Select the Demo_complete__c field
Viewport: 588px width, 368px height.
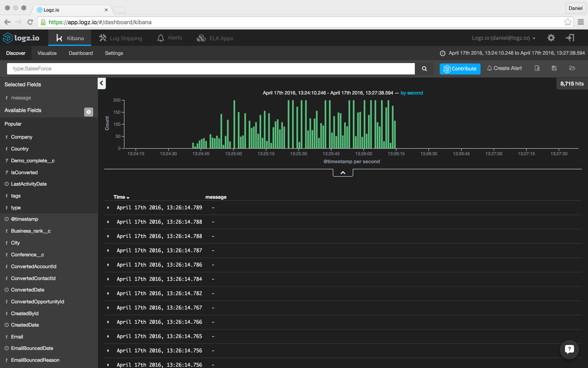pyautogui.click(x=33, y=161)
